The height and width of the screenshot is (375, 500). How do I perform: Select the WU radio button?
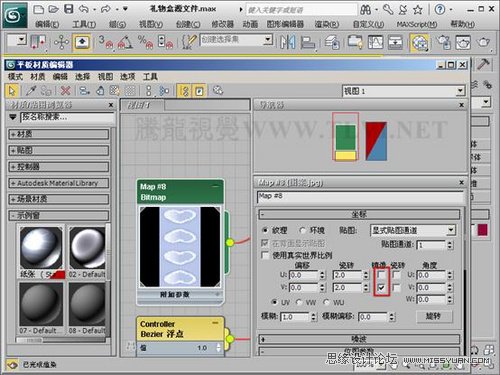(326, 302)
